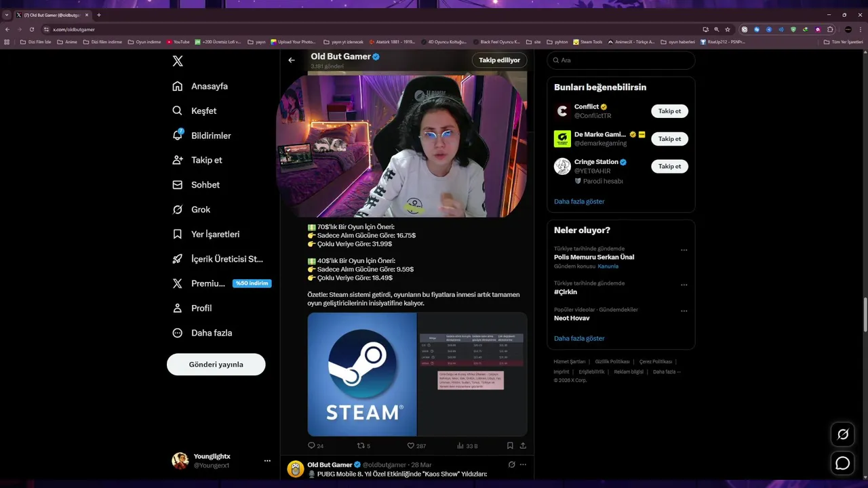
Task: Open floating chat messages button
Action: click(843, 463)
